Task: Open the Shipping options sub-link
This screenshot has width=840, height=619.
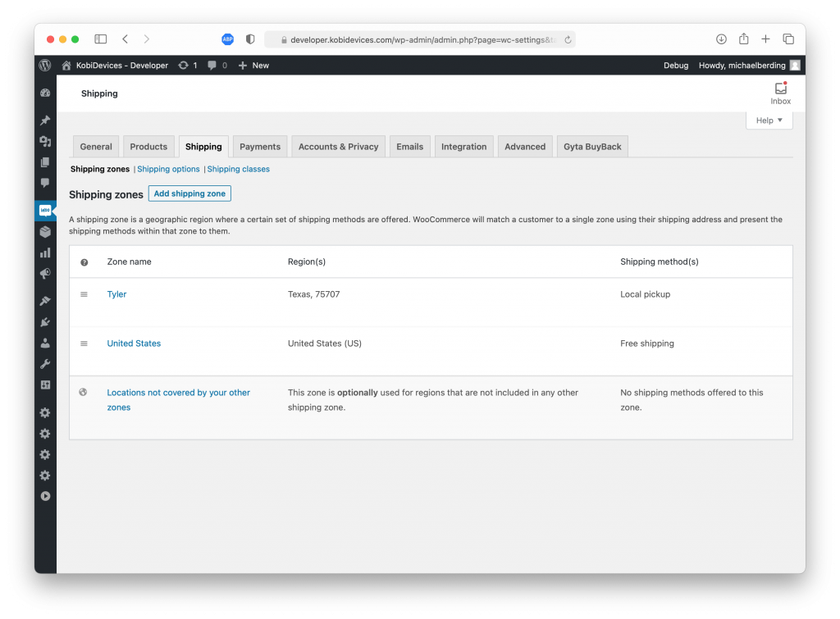Action: click(x=168, y=169)
